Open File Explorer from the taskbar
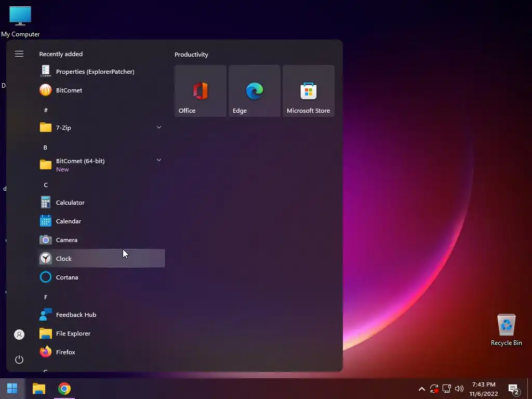 38,389
